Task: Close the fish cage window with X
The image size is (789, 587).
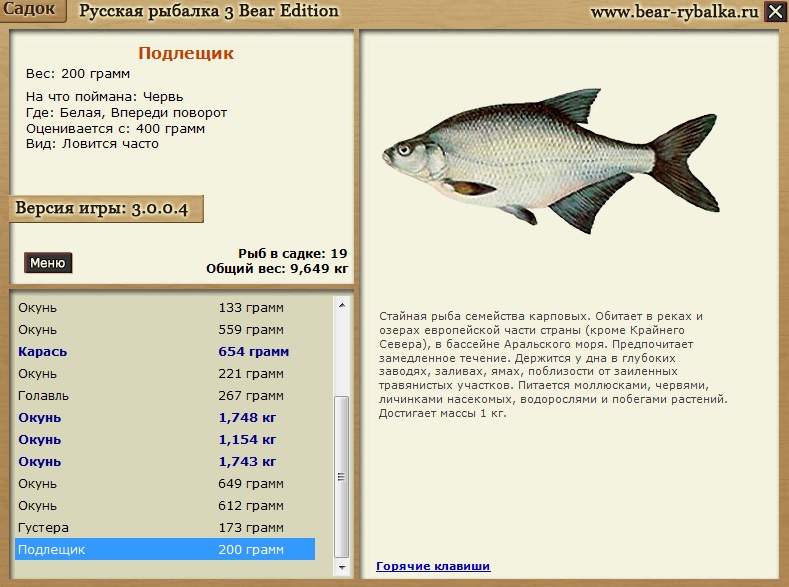Action: 775,12
